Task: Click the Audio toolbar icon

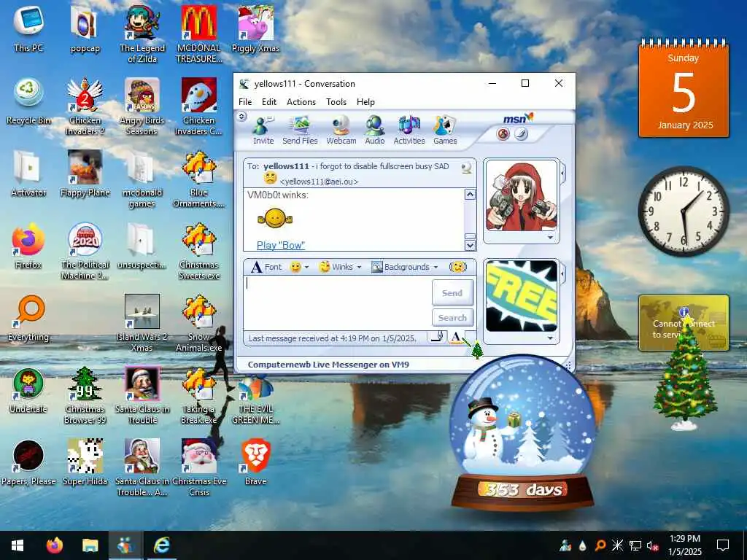Action: [374, 130]
